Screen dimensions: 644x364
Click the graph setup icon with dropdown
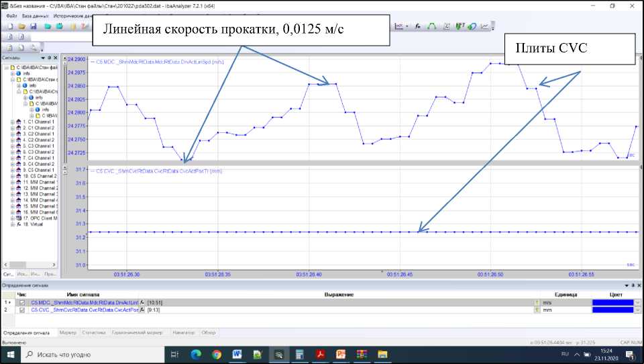(401, 26)
